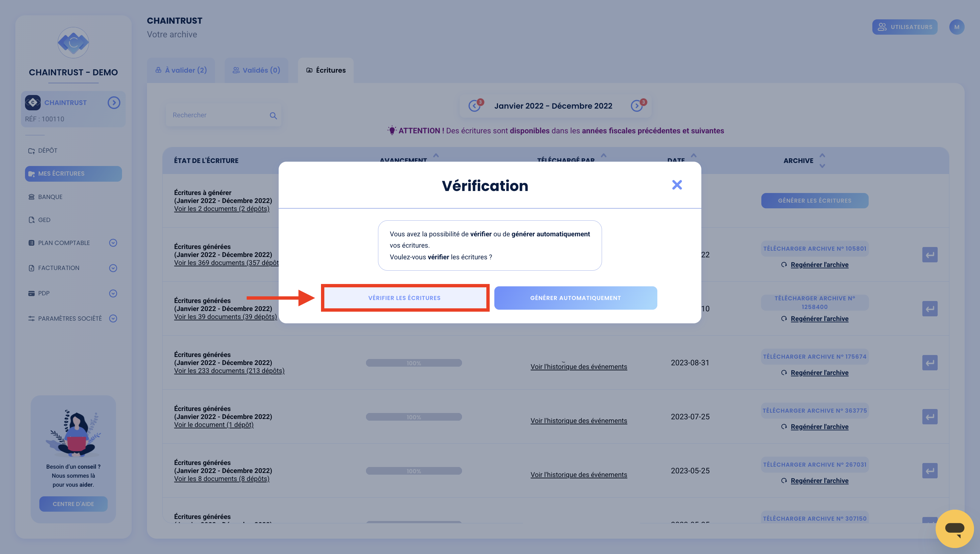The width and height of the screenshot is (980, 554).
Task: Sort by Archive column arrows
Action: 822,161
